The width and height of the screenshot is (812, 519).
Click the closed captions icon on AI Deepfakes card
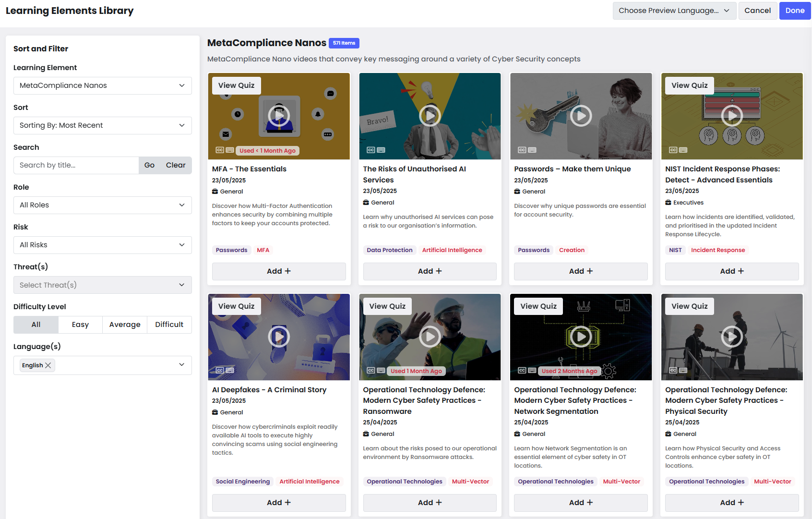pyautogui.click(x=220, y=371)
